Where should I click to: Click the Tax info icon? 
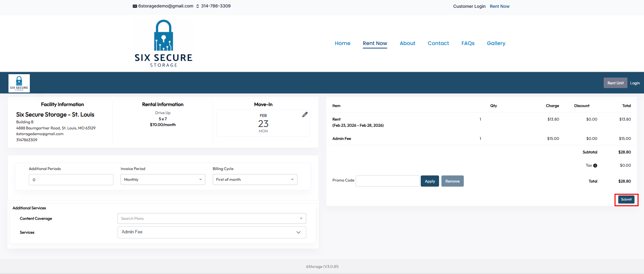click(x=595, y=166)
